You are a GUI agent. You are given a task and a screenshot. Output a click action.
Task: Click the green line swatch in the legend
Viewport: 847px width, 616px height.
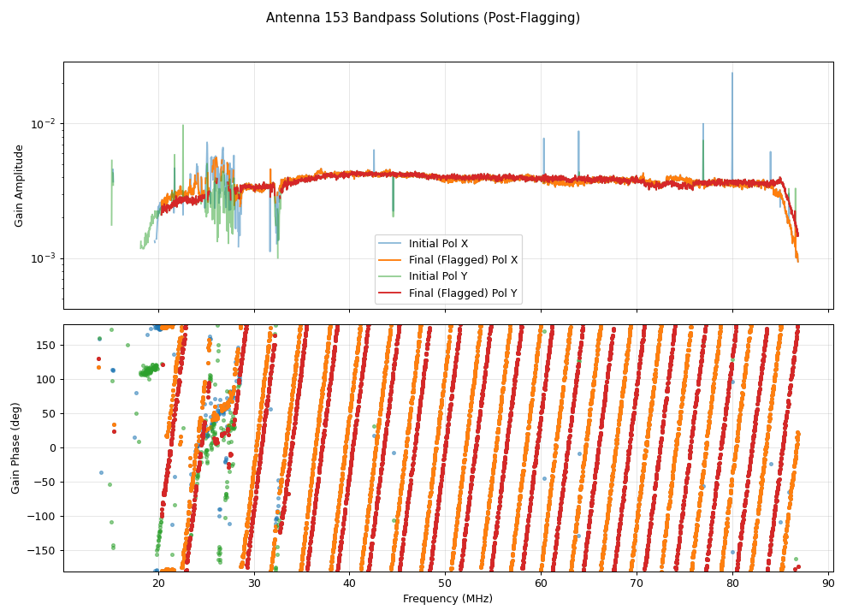392,277
